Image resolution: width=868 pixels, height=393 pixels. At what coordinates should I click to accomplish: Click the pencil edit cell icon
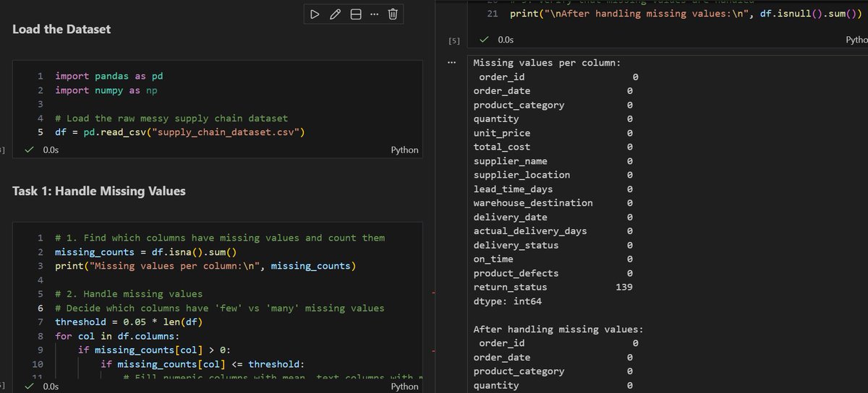(x=335, y=14)
